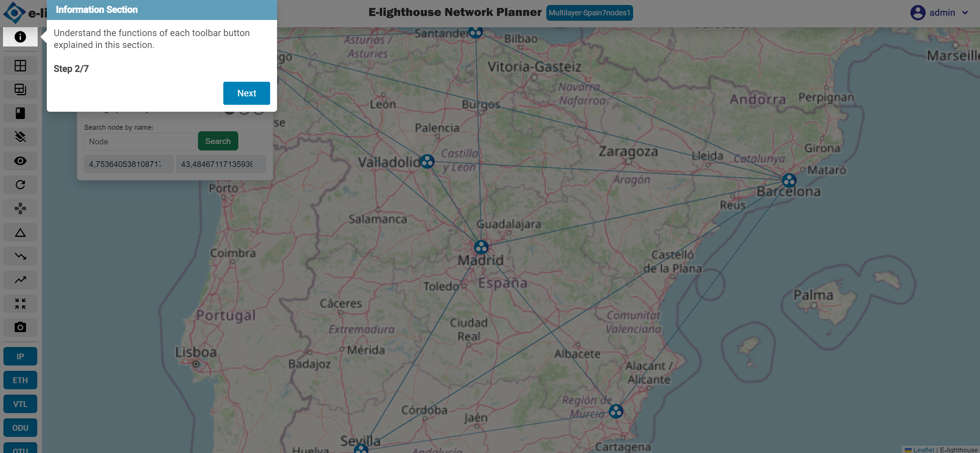The height and width of the screenshot is (453, 980).
Task: Toggle the IP layer button
Action: pos(20,356)
